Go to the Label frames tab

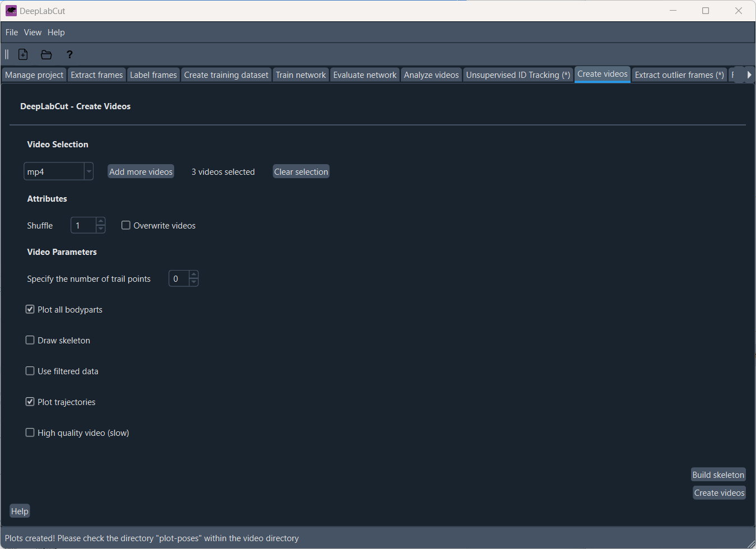(x=153, y=75)
